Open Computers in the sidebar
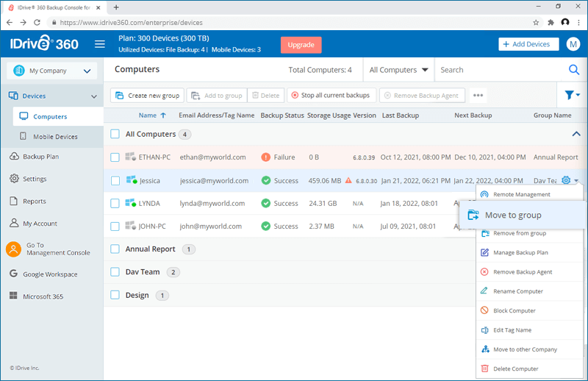The height and width of the screenshot is (381, 588). coord(58,116)
